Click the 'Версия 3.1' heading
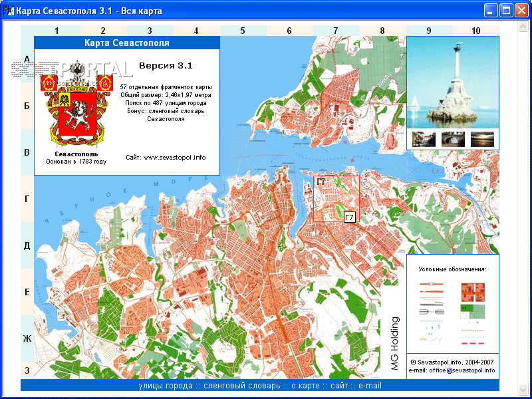The height and width of the screenshot is (399, 532). (x=166, y=65)
